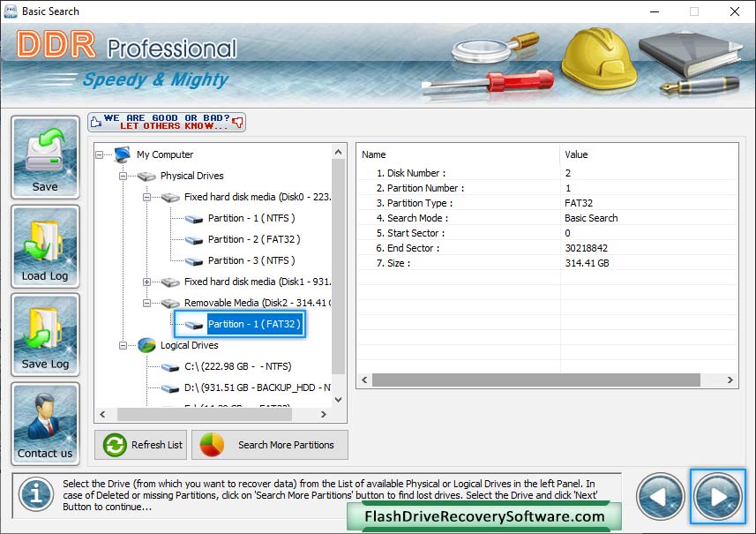This screenshot has width=756, height=534.
Task: Click the drive tree horizontal scrollbar thumb
Action: [204, 414]
